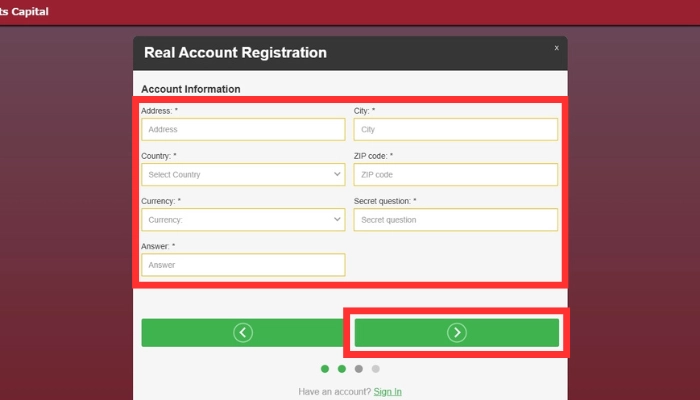Expand the Currency dropdown list

[x=243, y=220]
